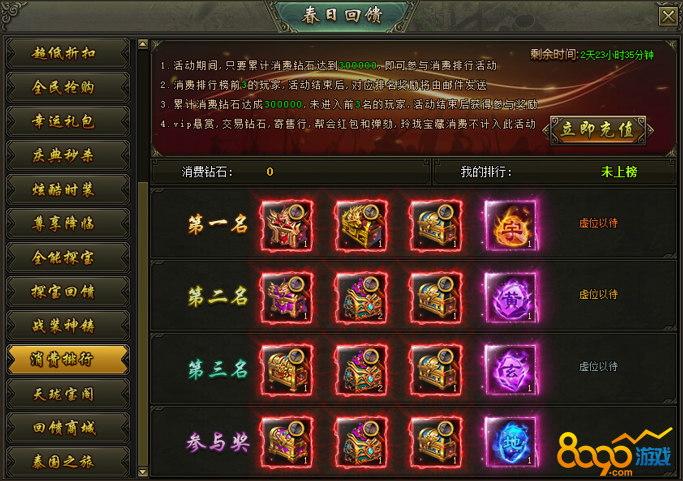Click the first place orange 宇 rune reward icon

click(511, 225)
